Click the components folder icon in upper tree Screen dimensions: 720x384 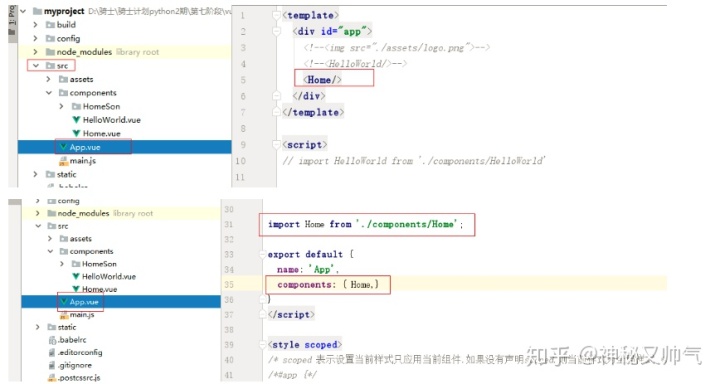(63, 93)
